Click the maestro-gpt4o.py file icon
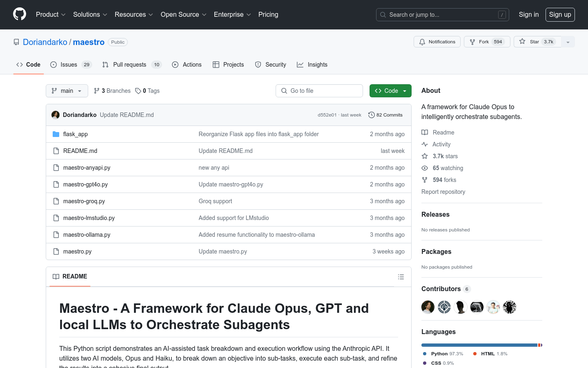 (x=56, y=184)
